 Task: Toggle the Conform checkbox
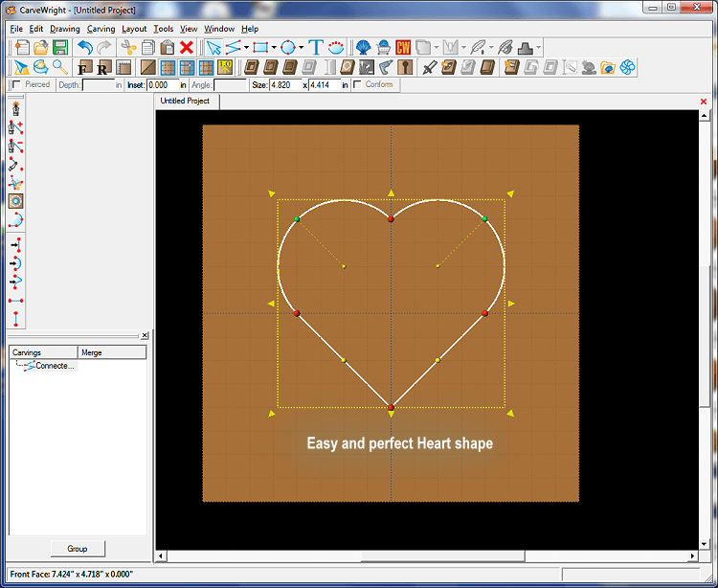[357, 84]
